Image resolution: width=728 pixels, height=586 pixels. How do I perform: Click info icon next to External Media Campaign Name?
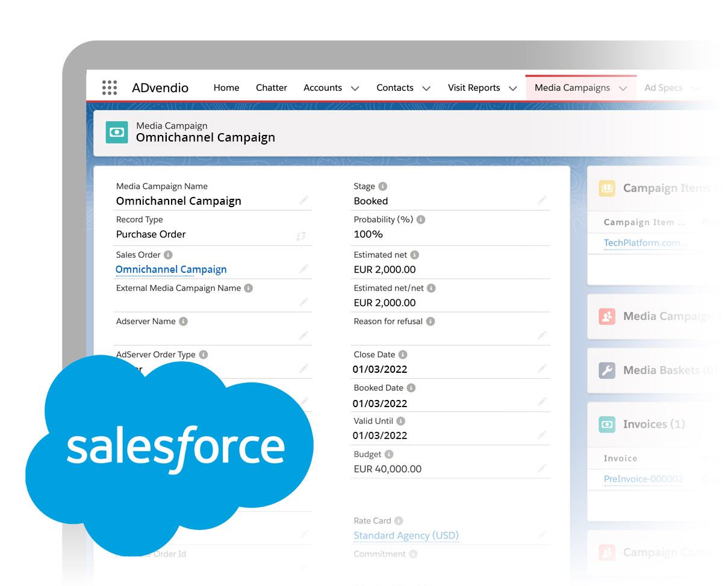click(248, 288)
